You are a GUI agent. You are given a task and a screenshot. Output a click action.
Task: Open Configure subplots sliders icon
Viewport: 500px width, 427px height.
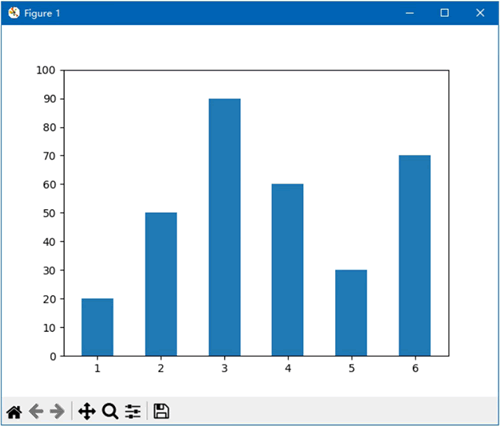[133, 411]
